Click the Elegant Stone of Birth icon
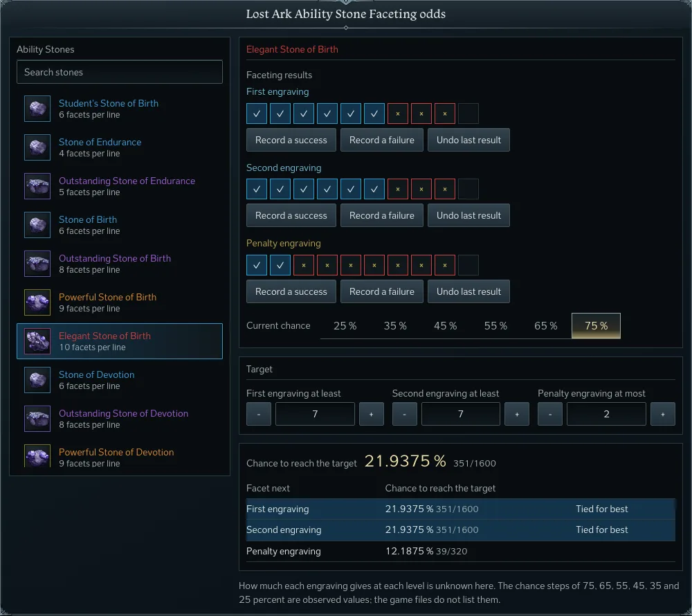The width and height of the screenshot is (692, 616). pyautogui.click(x=37, y=341)
